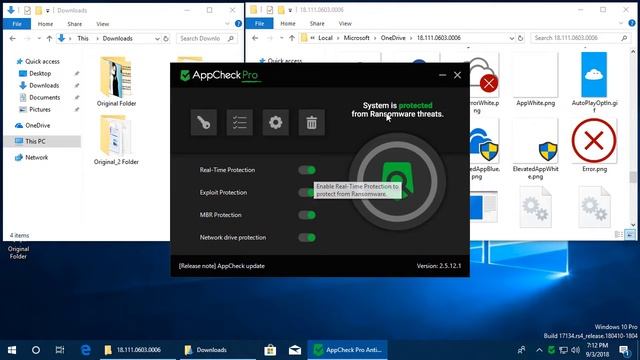Screen dimensions: 640x360
Task: Launch Microsoft Edge from taskbar
Action: [85, 350]
